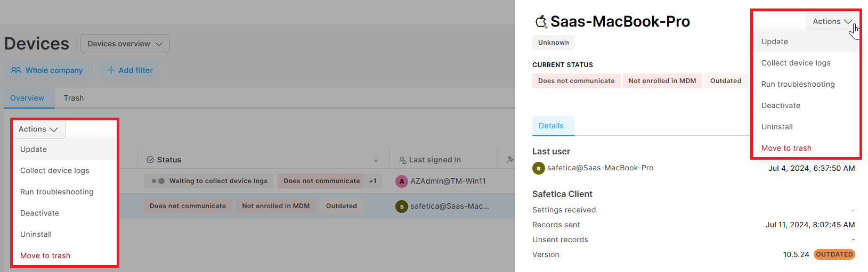The image size is (868, 272).
Task: Open the Devices overview dropdown
Action: coord(125,44)
